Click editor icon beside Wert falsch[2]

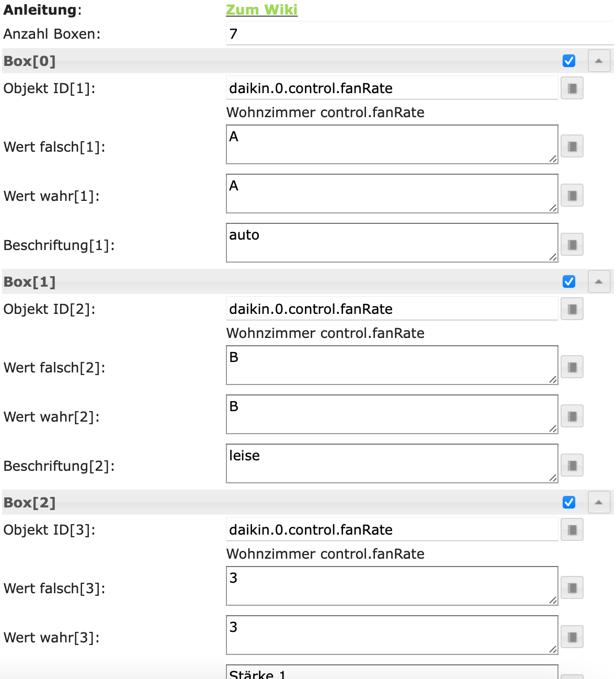coord(572,367)
